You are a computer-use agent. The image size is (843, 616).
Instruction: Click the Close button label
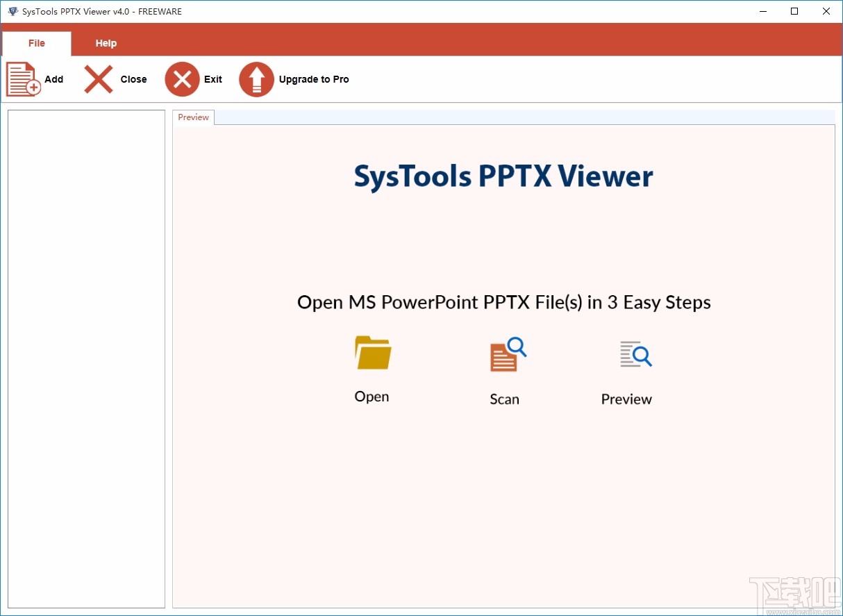(133, 78)
